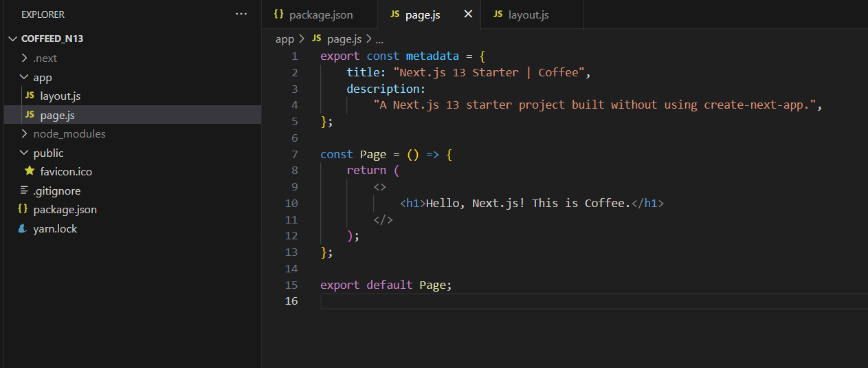Click the JS icon beside page.js in explorer

pyautogui.click(x=29, y=115)
